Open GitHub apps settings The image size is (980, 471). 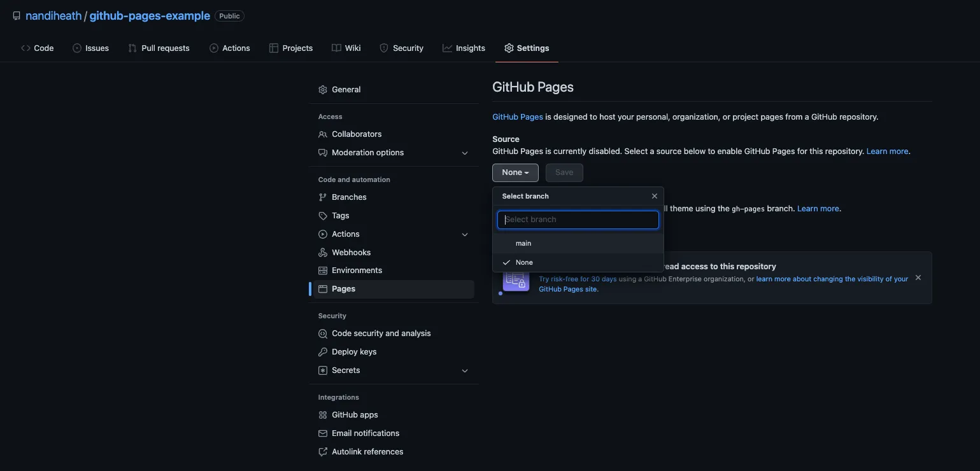(355, 414)
